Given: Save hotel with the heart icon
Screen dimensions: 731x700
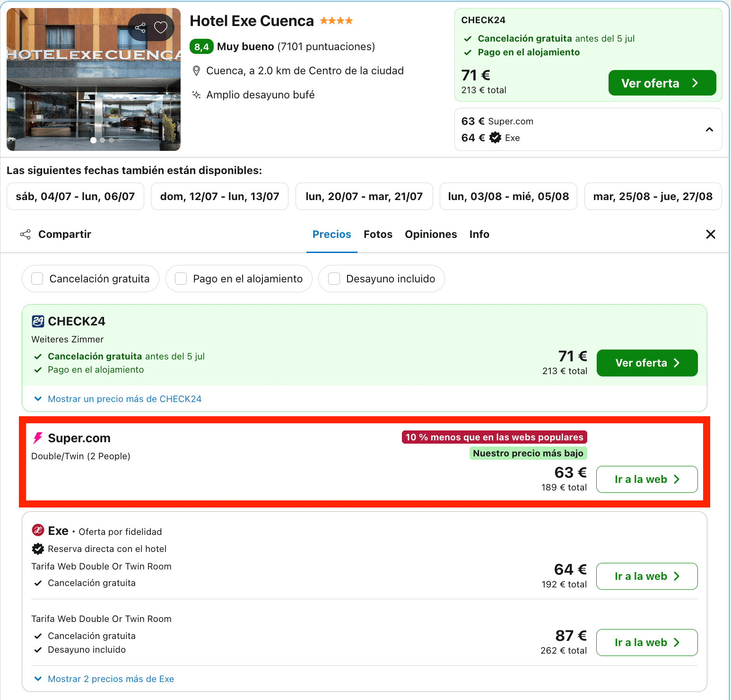Looking at the screenshot, I should coord(161,27).
